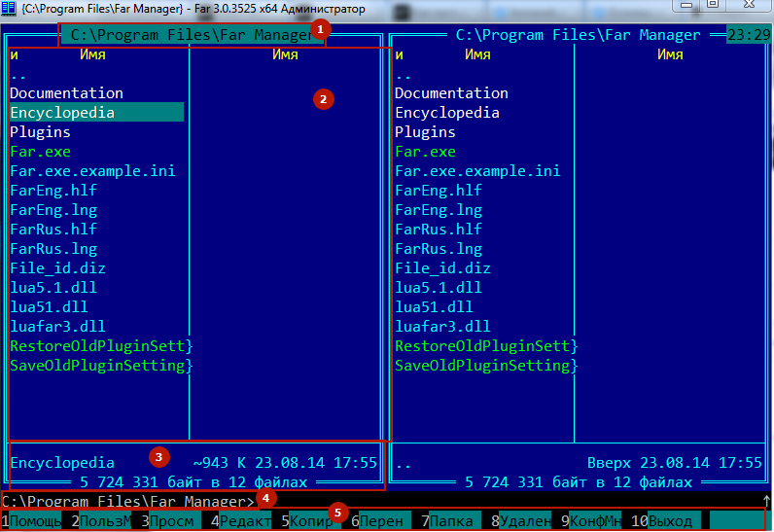
Task: Click the left panel sort letter 'и'
Action: coord(14,54)
